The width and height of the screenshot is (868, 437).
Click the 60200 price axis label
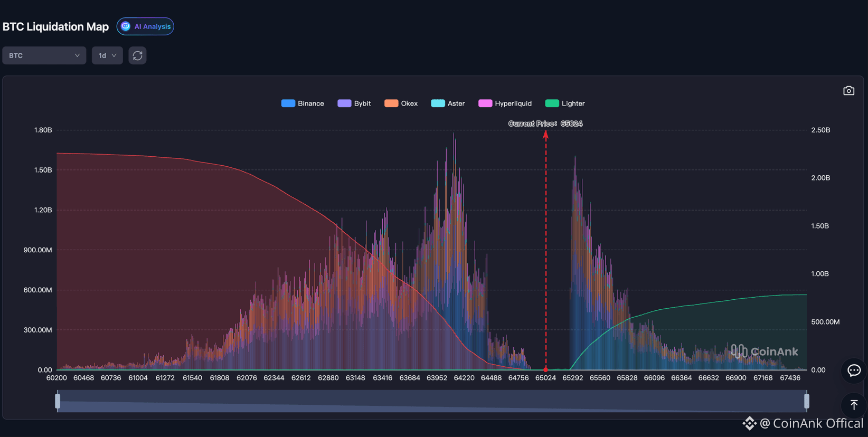(56, 378)
